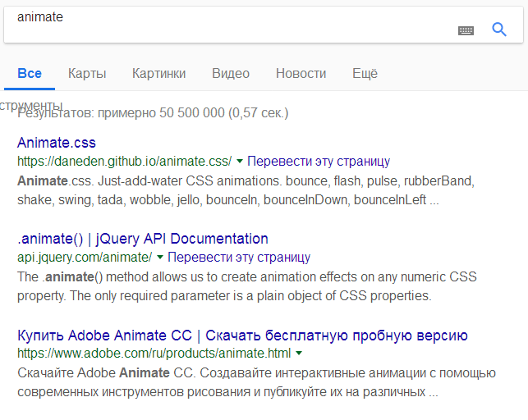
Task: Click Перевести эту страницу for jQuery result
Action: click(238, 258)
